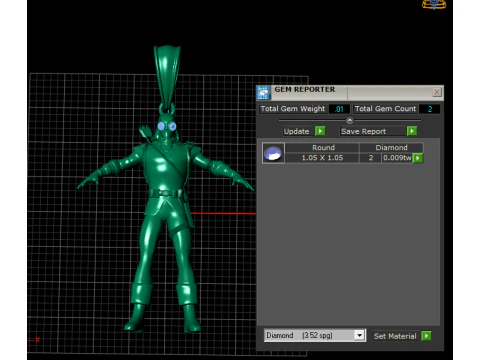Click the Gem Reporter title bar icon
This screenshot has height=360, width=480.
(263, 93)
